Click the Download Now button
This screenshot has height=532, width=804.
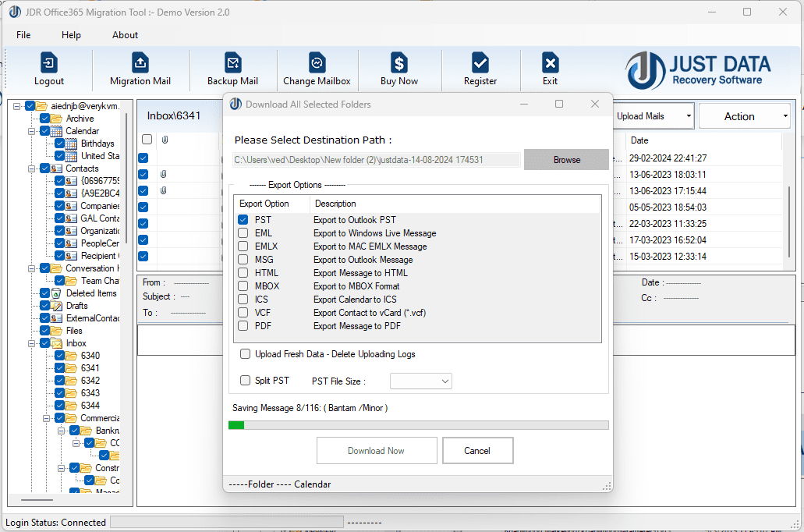(377, 450)
